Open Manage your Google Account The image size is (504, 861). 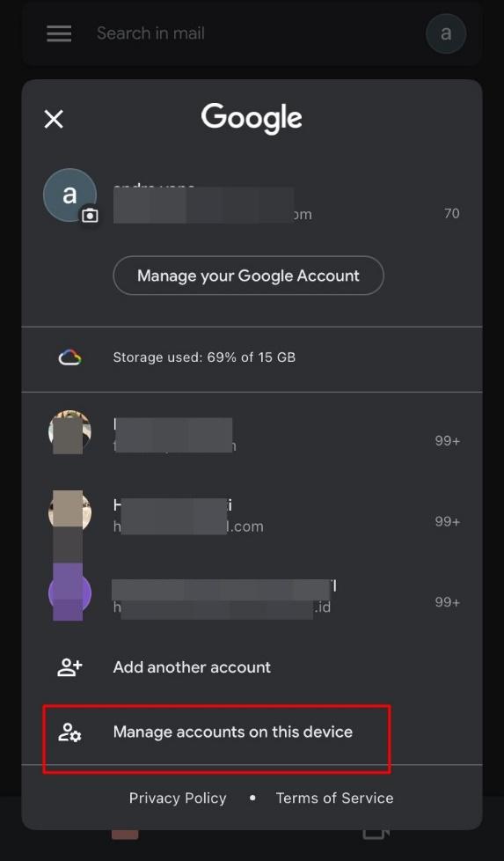(248, 276)
